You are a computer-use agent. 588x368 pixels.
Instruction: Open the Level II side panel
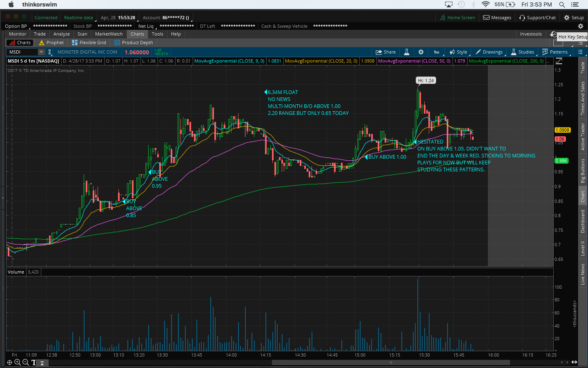(x=583, y=249)
